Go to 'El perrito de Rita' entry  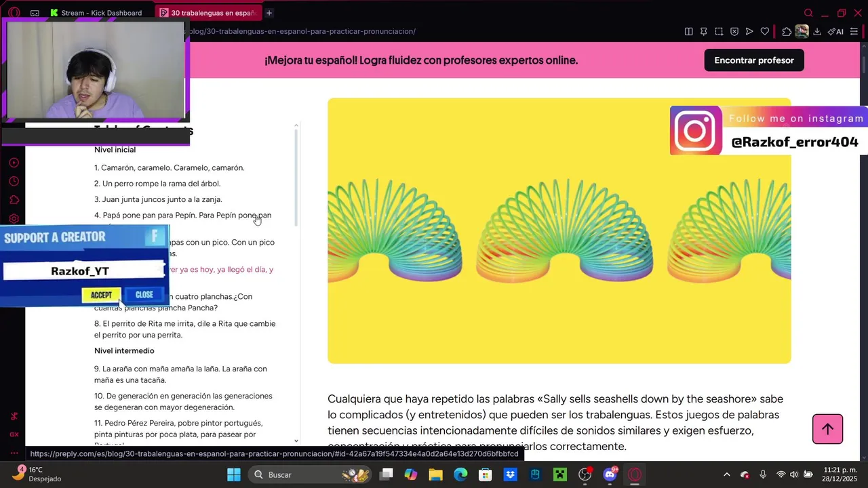click(185, 329)
